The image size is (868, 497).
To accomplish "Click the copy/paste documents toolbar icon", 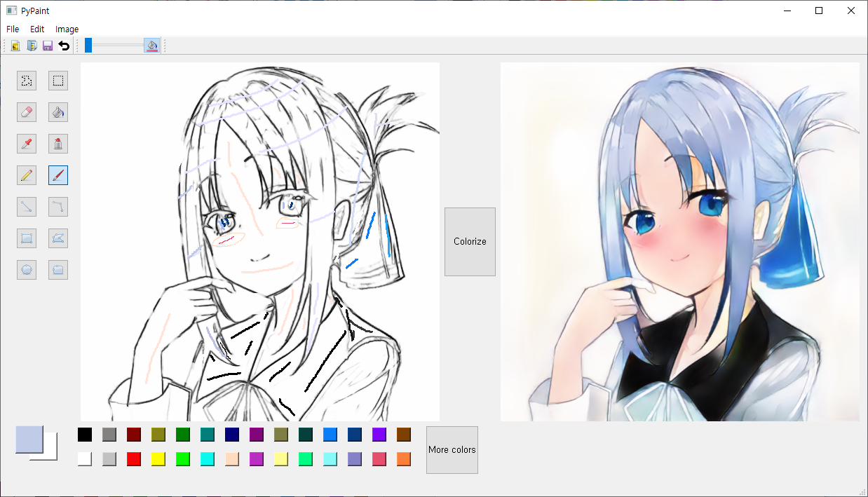I will coord(32,46).
